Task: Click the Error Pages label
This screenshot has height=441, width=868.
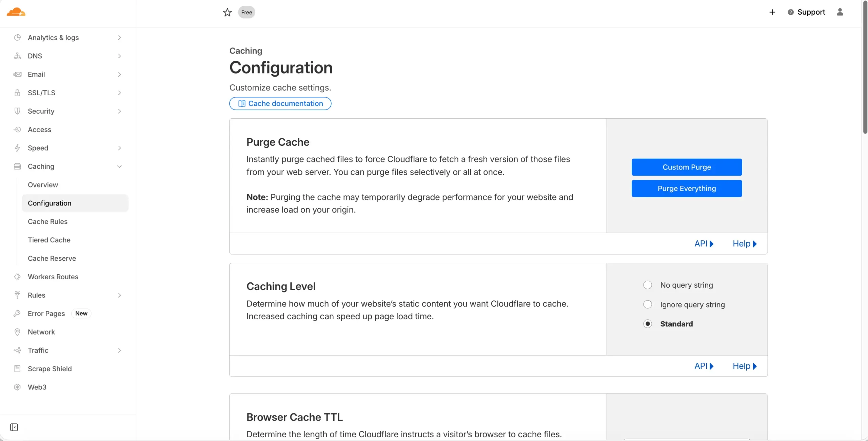Action: point(46,314)
